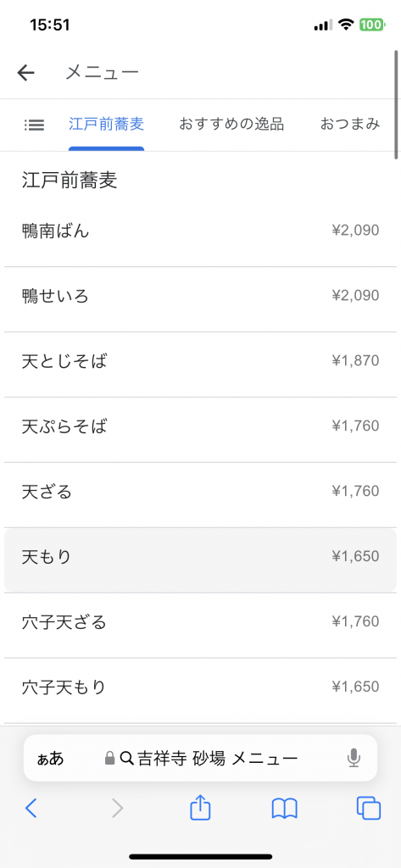Tap the address bar showing 吉祥寺 砂場 メニュー
This screenshot has width=401, height=868.
pyautogui.click(x=200, y=758)
